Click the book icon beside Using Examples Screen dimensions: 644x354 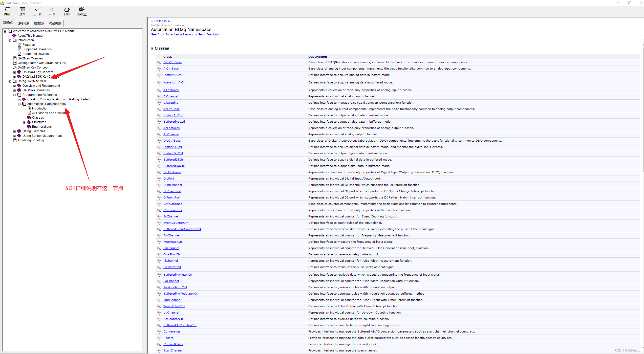[19, 131]
